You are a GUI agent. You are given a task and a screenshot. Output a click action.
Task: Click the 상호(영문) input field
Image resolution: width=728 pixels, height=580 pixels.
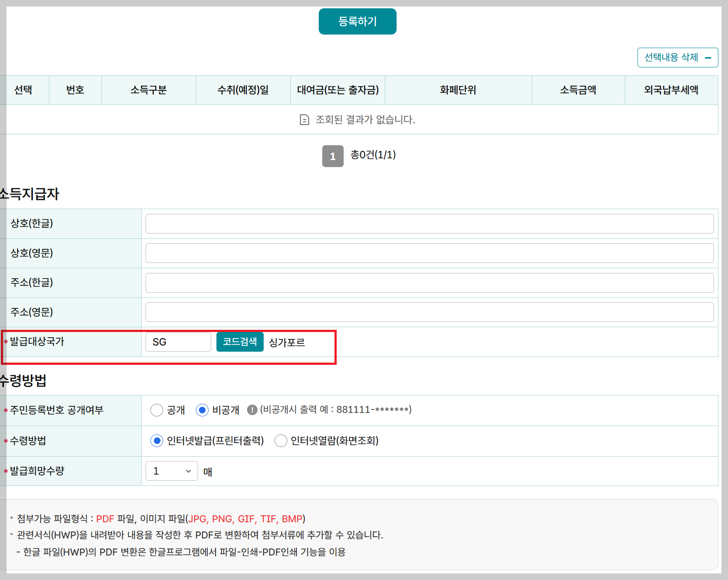(429, 253)
